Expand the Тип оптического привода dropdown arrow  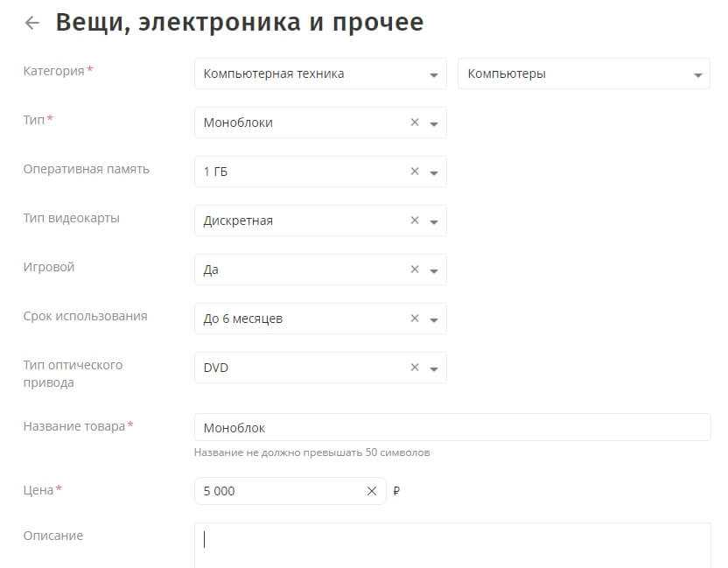click(x=434, y=369)
